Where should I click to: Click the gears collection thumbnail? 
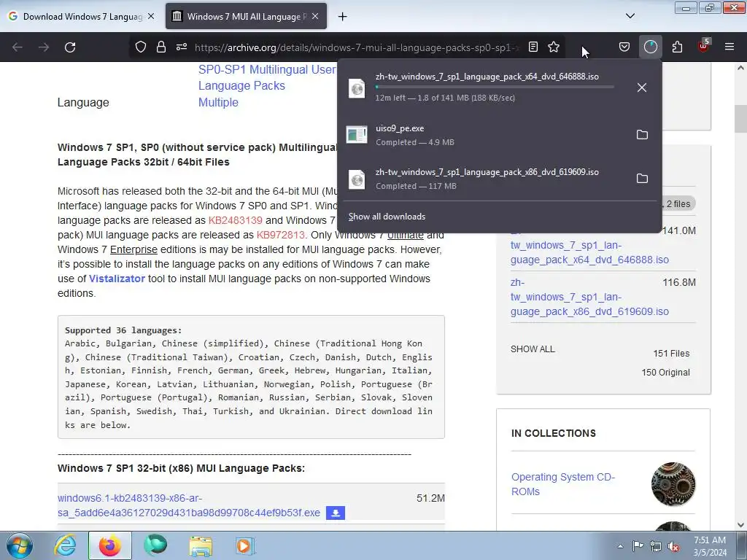point(673,484)
